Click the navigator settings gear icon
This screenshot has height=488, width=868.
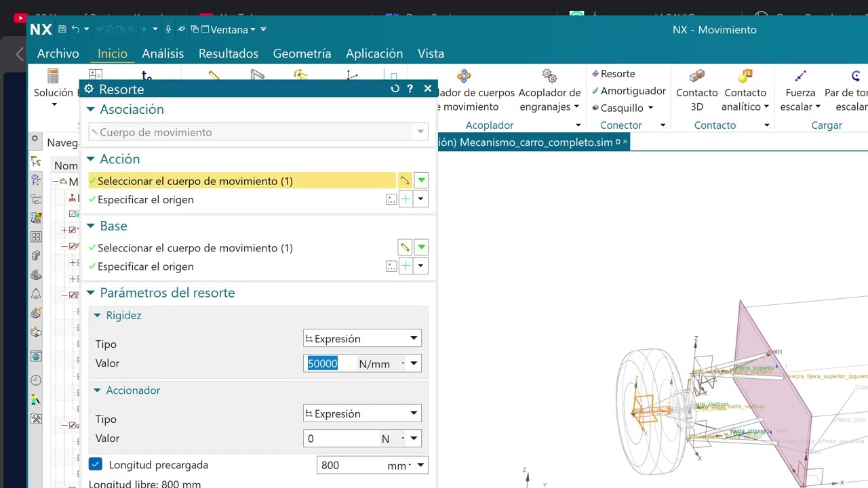pyautogui.click(x=35, y=138)
